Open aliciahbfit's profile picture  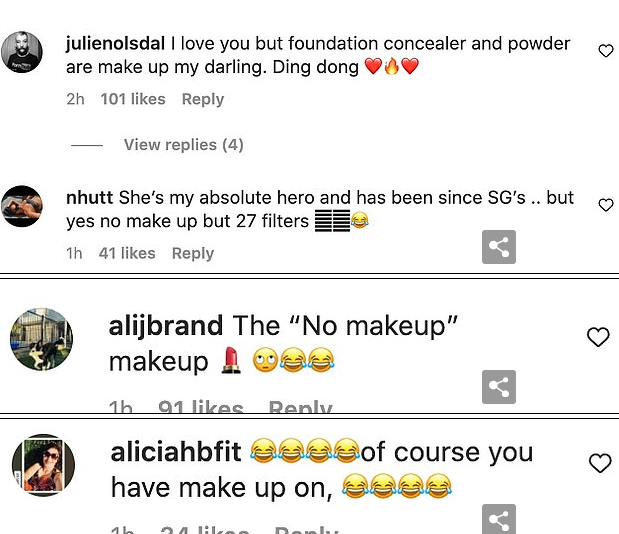point(43,465)
